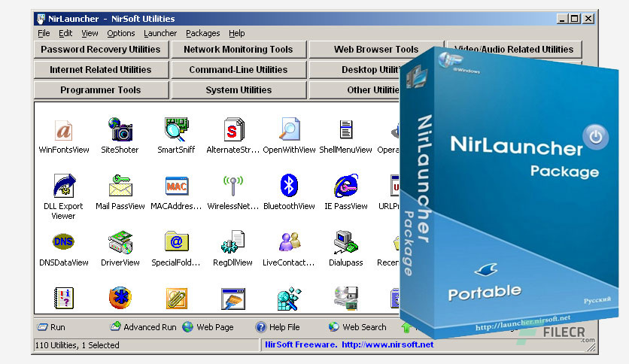629x364 pixels.
Task: Click the NirLauncher title bar icon
Action: pyautogui.click(x=41, y=19)
